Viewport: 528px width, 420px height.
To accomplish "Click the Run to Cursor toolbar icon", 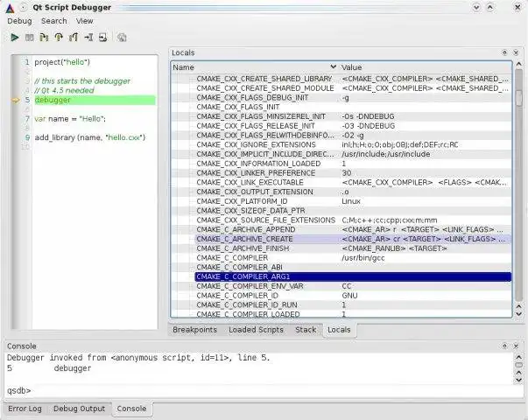I will tap(88, 38).
